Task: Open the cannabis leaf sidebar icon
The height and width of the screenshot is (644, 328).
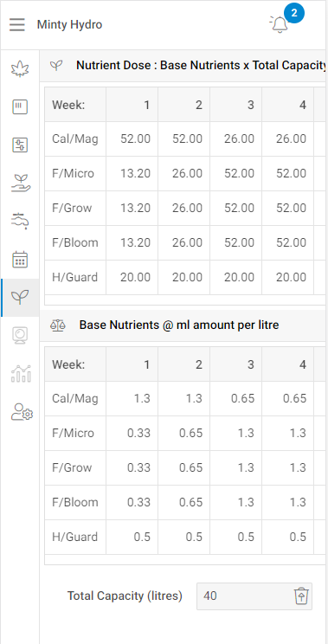Action: tap(20, 68)
